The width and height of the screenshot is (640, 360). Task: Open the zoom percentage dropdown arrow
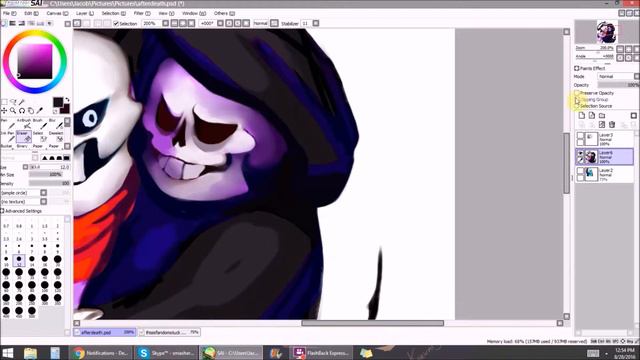pos(165,23)
